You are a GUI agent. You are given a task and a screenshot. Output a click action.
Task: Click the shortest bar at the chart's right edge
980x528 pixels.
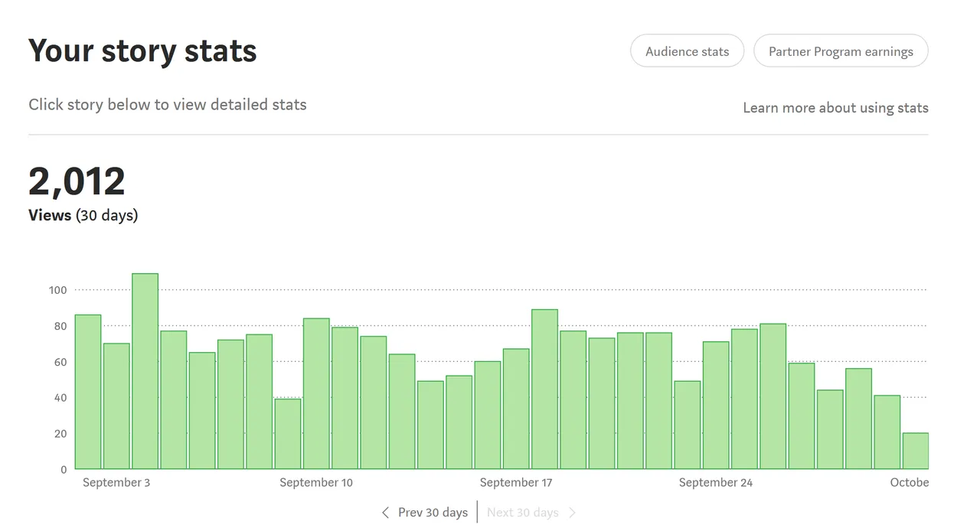pos(915,451)
